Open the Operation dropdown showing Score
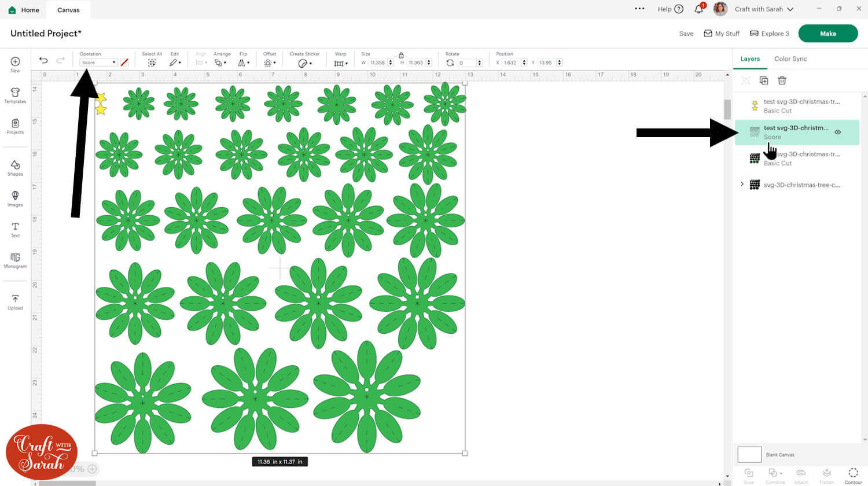The width and height of the screenshot is (868, 486). (98, 62)
